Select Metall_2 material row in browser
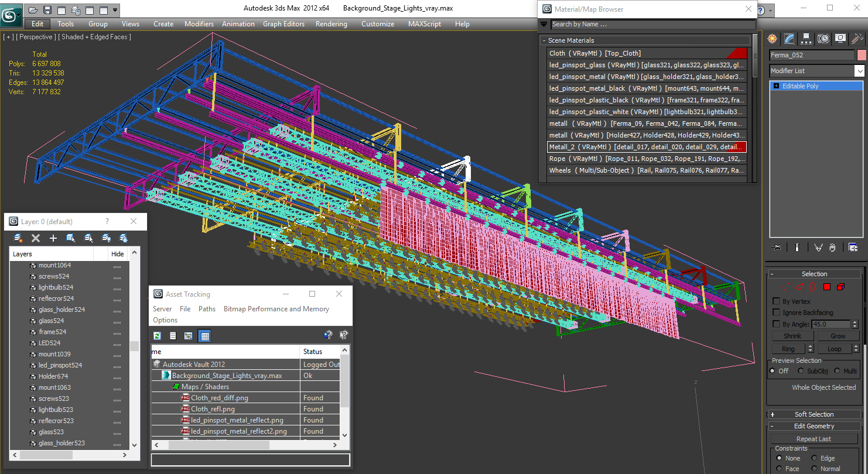 [x=647, y=147]
